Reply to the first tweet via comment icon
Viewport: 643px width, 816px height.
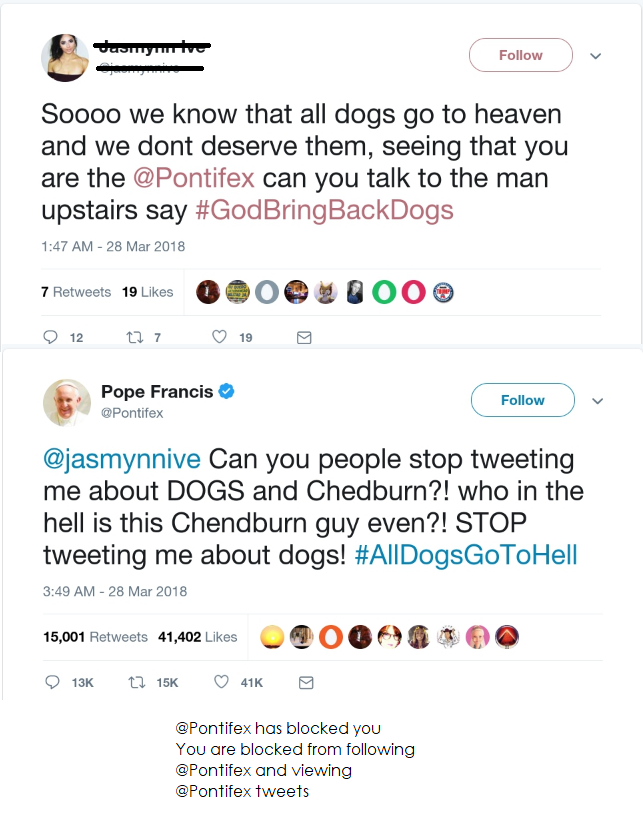pyautogui.click(x=51, y=338)
